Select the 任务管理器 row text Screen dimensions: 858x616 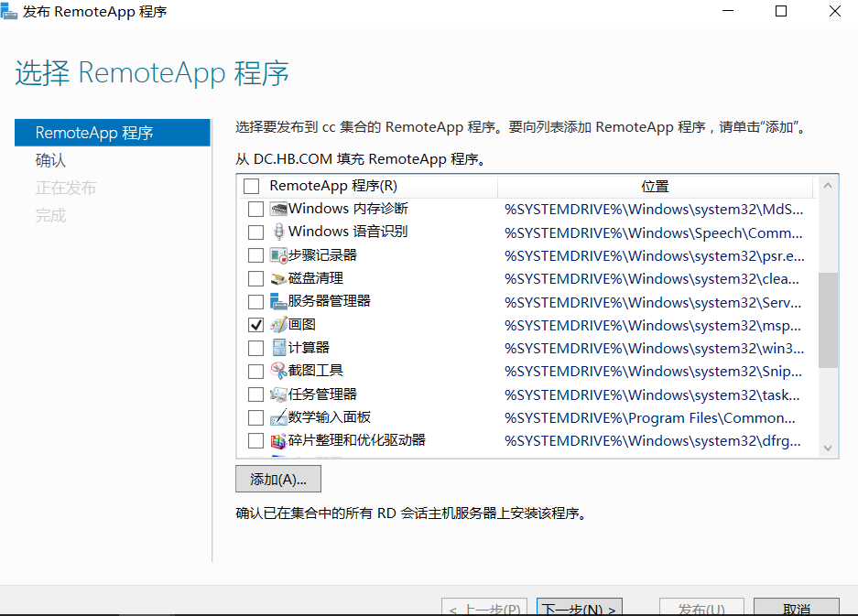pos(322,394)
